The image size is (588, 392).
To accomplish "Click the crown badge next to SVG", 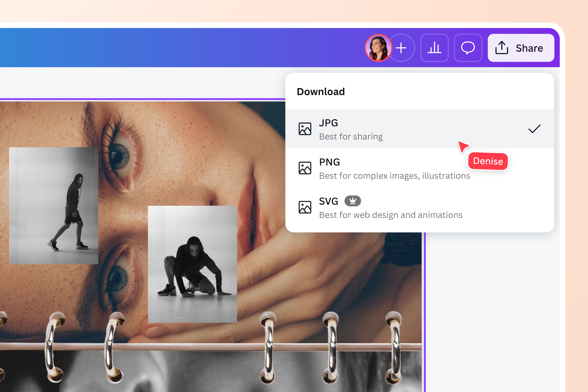I will click(353, 201).
